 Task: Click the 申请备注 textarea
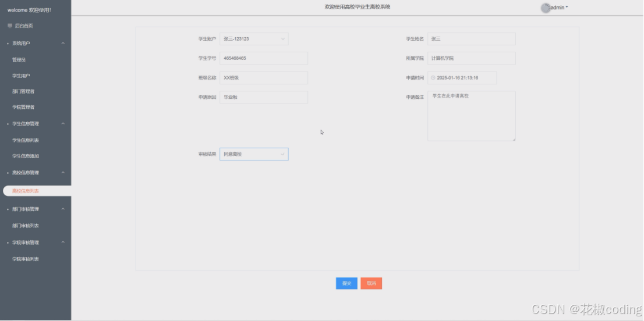(472, 116)
